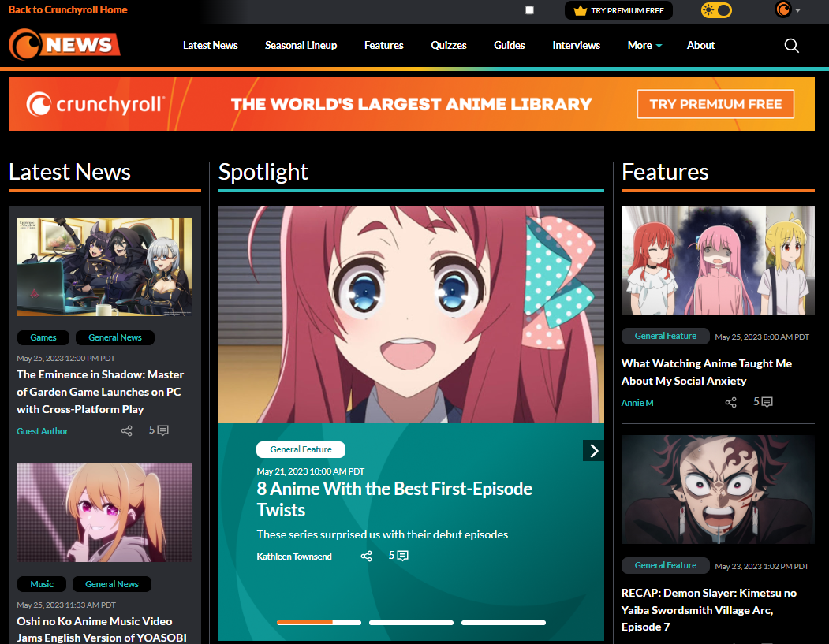This screenshot has height=644, width=829.
Task: Click the crown icon in Try Premium Free
Action: click(580, 10)
